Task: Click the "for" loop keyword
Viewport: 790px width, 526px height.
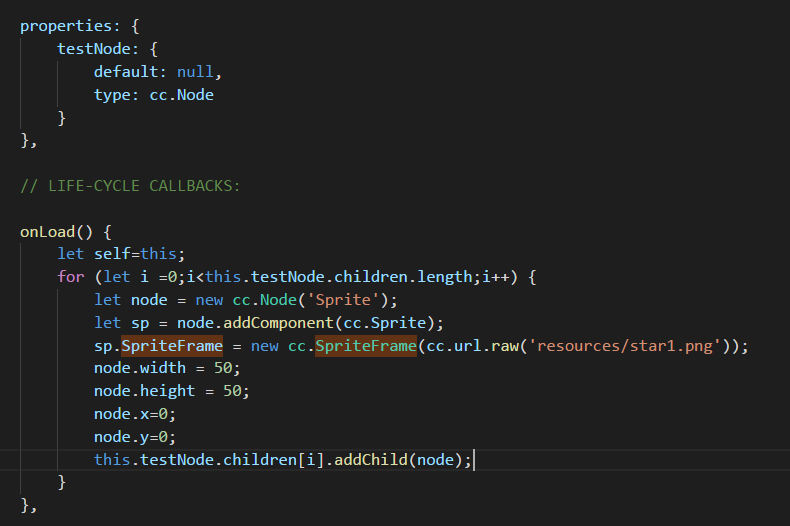Action: pyautogui.click(x=71, y=277)
